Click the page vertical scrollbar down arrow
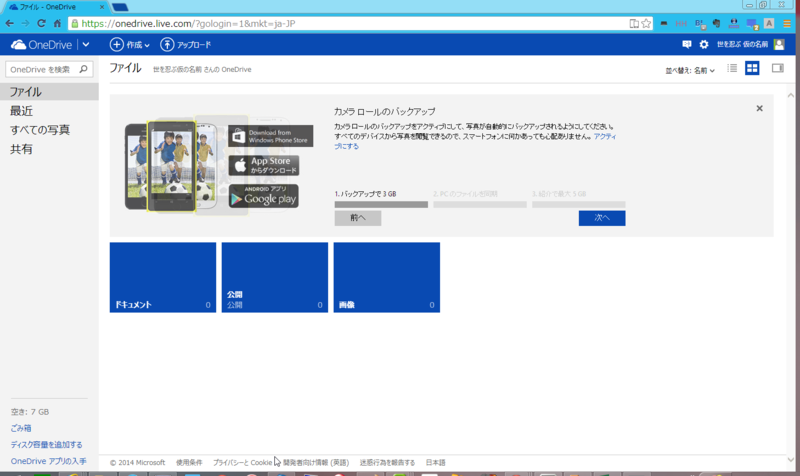 (790, 459)
